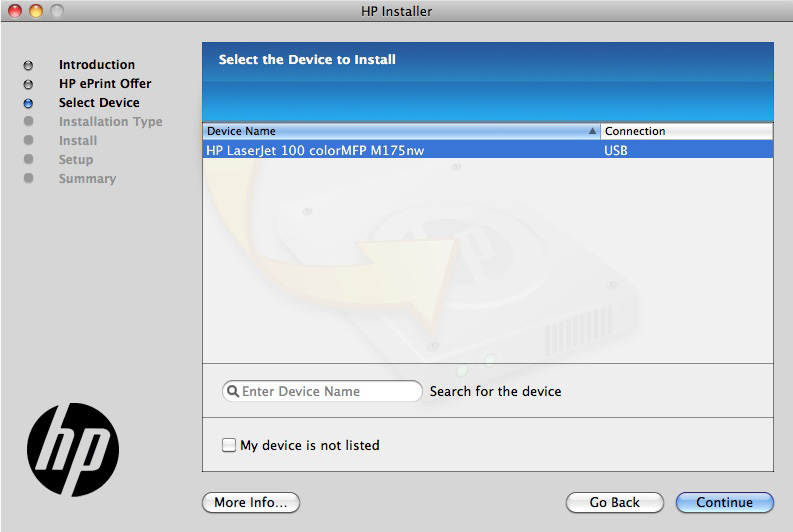
Task: Click 'Select the Device to Install' heading
Action: (307, 60)
